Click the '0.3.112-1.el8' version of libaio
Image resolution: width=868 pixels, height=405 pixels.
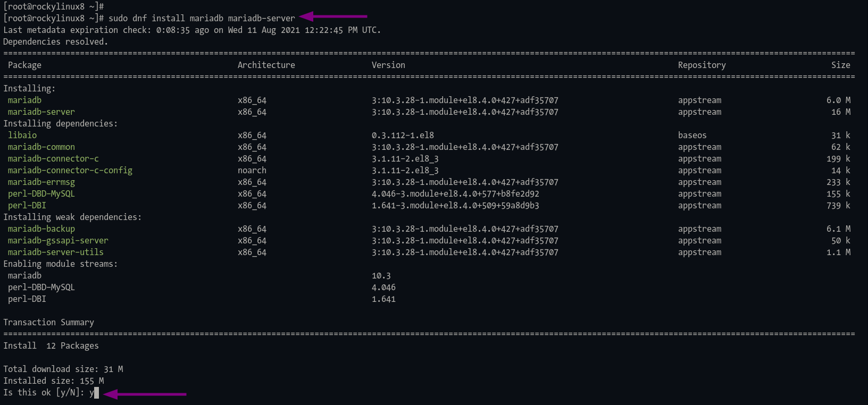403,135
